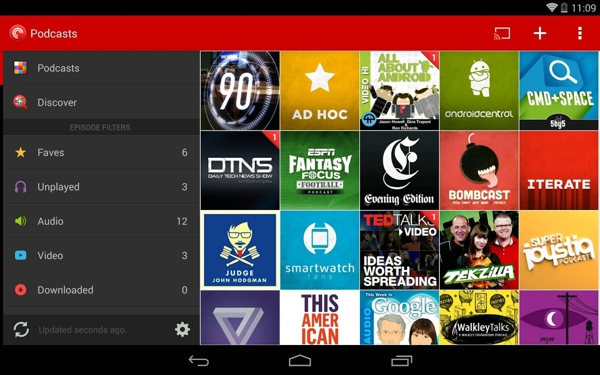Screen dimensions: 600x375
Task: Open the Unplayed episode filter
Action: [101, 187]
